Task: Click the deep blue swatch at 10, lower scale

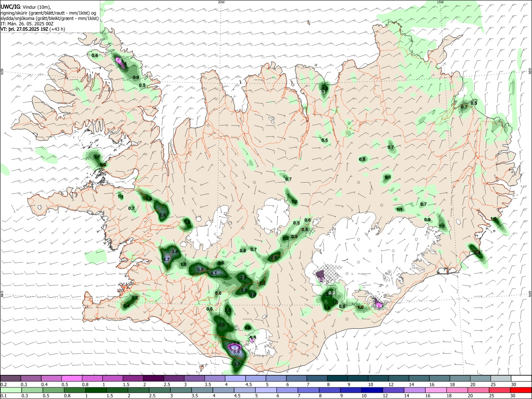Action: click(372, 390)
